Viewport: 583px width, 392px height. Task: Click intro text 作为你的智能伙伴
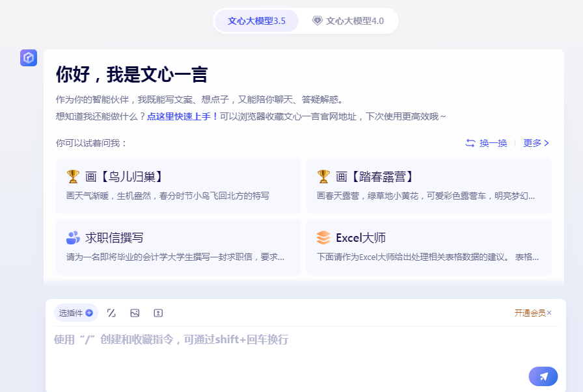pyautogui.click(x=92, y=99)
